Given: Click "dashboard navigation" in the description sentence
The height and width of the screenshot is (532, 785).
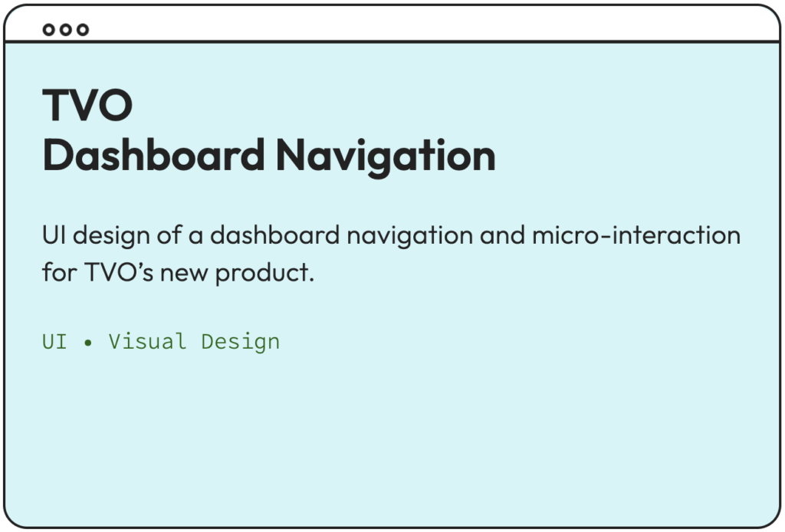Looking at the screenshot, I should (341, 235).
